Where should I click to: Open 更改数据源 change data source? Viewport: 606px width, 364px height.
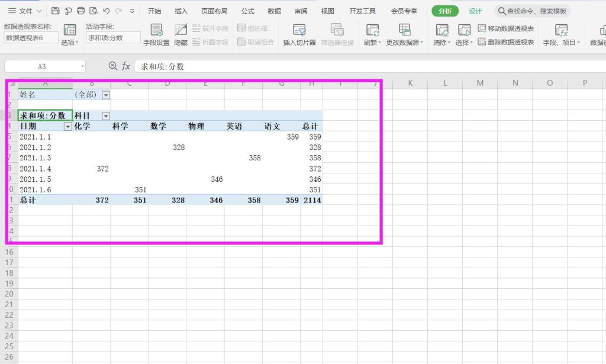405,35
